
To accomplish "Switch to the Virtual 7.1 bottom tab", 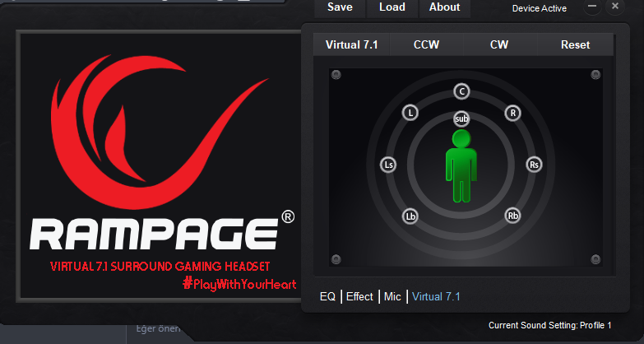I will click(x=436, y=297).
